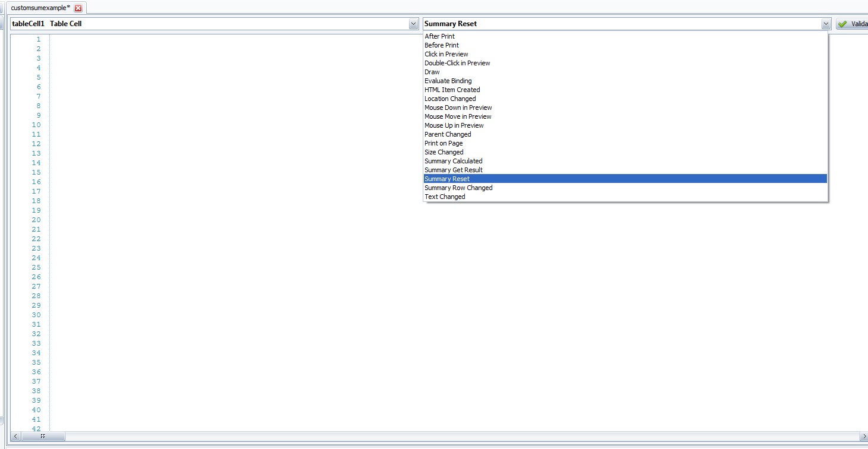868x449 pixels.
Task: Open the tableCell1 control dropdown arrow
Action: pyautogui.click(x=414, y=24)
